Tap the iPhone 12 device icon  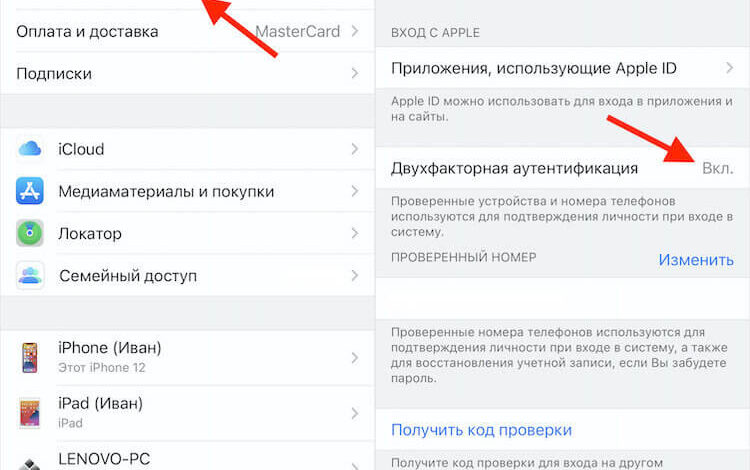click(29, 358)
